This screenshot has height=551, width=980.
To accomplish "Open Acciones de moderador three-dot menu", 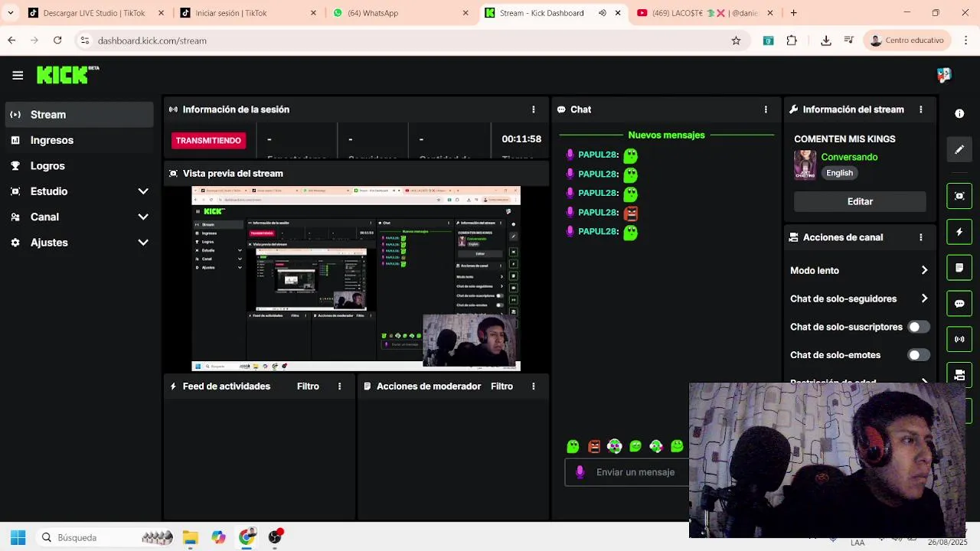I will 534,386.
